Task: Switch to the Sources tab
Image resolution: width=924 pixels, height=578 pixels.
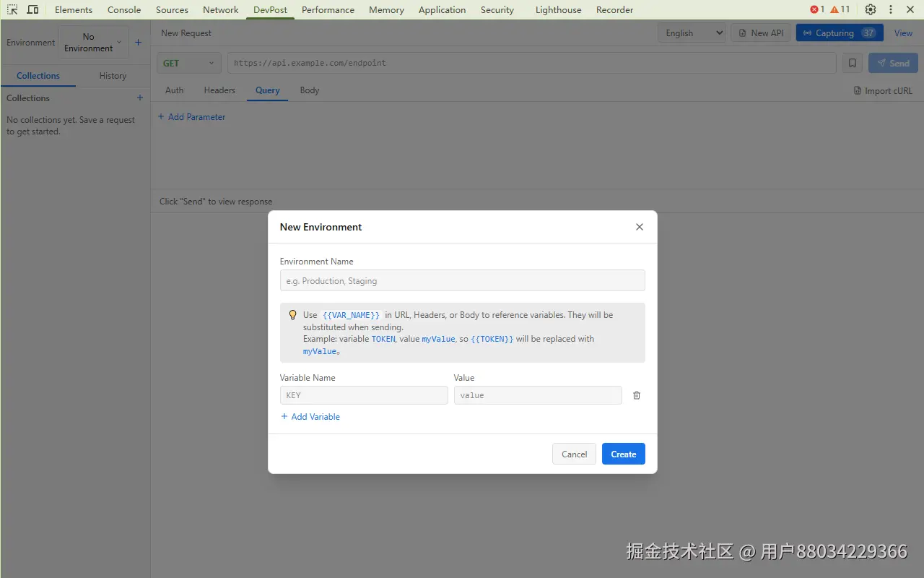Action: [x=172, y=9]
